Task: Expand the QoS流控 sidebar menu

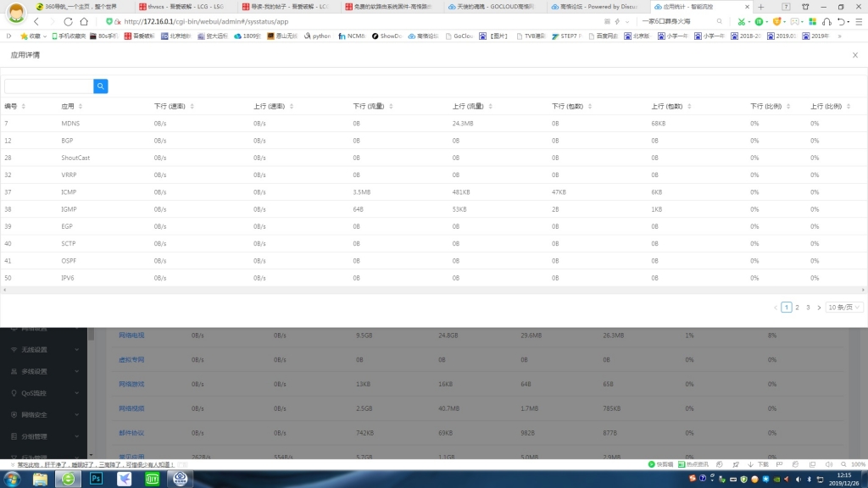Action: coord(44,393)
